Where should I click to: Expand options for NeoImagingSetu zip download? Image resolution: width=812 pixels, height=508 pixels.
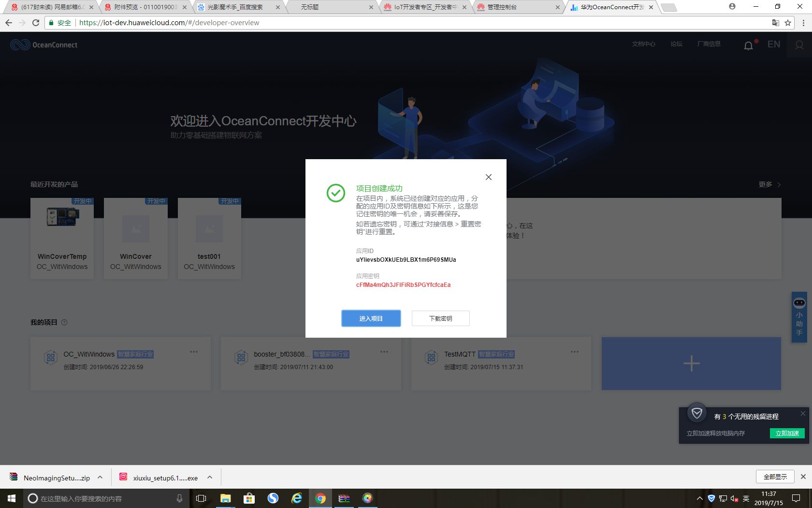[x=100, y=478]
